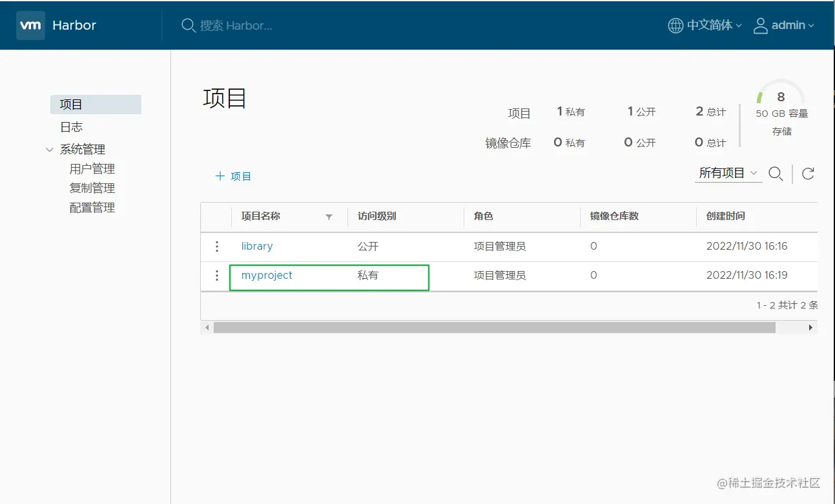Click the date 2022/11/30 16:19
Image resolution: width=835 pixels, height=504 pixels.
(x=747, y=275)
